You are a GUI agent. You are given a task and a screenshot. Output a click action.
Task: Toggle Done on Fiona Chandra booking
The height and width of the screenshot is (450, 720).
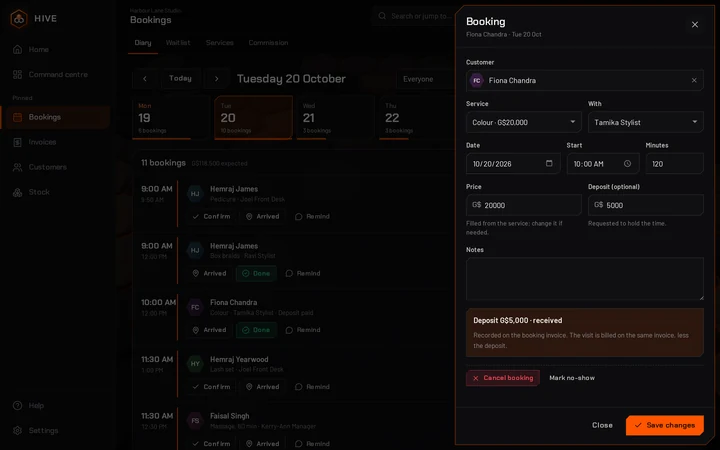click(256, 330)
